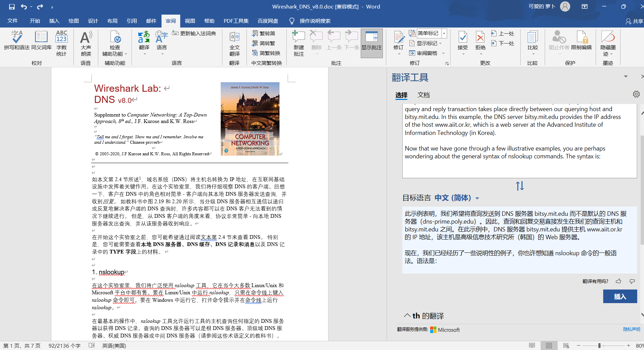The image size is (644, 350).
Task: Switch to the 插入 ribbon tab
Action: (54, 21)
